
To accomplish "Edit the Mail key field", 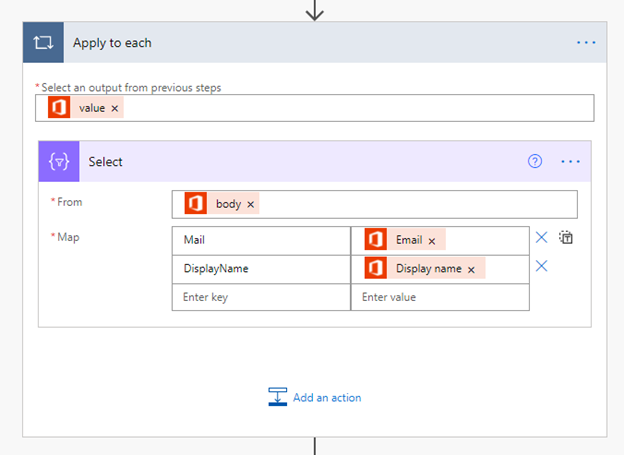I will [x=261, y=241].
